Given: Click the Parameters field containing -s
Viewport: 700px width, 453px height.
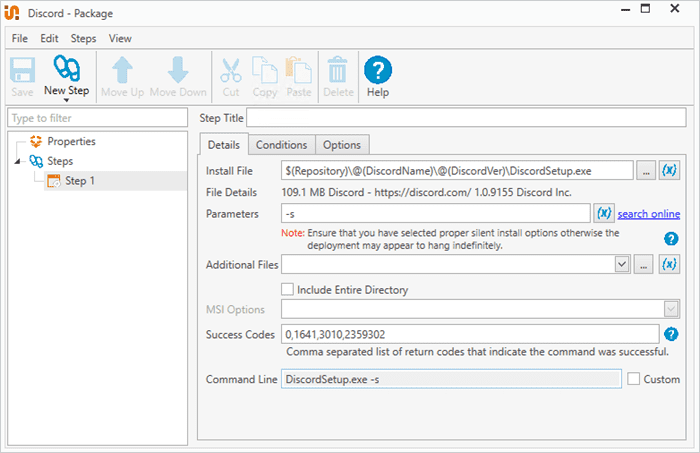Looking at the screenshot, I should 436,213.
